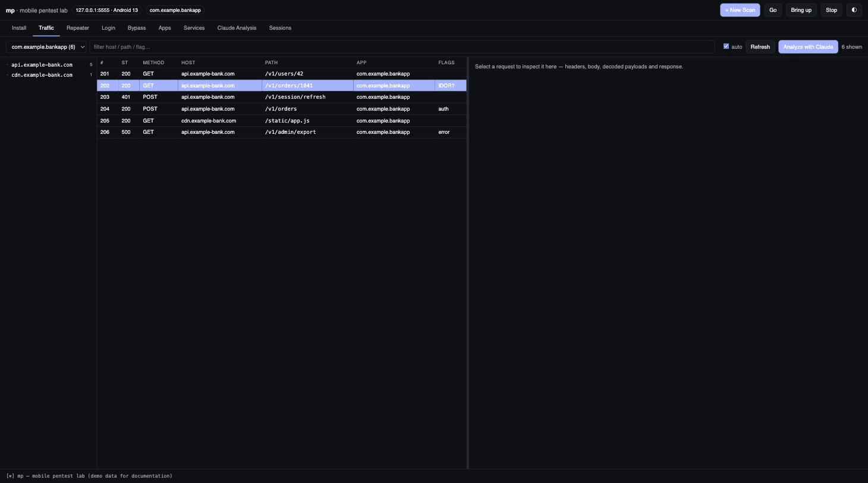The width and height of the screenshot is (868, 483).
Task: Open the Bypass tab
Action: pos(137,28)
